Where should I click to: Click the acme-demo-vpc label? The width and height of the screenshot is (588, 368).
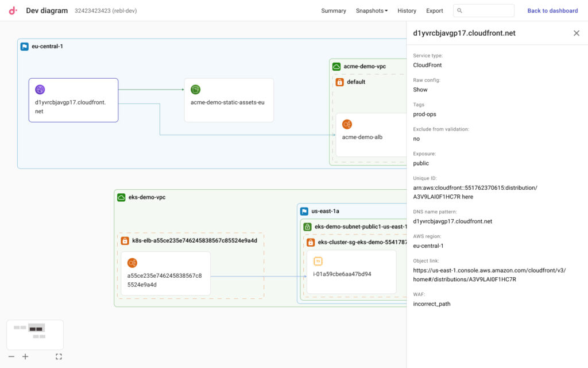pyautogui.click(x=365, y=67)
